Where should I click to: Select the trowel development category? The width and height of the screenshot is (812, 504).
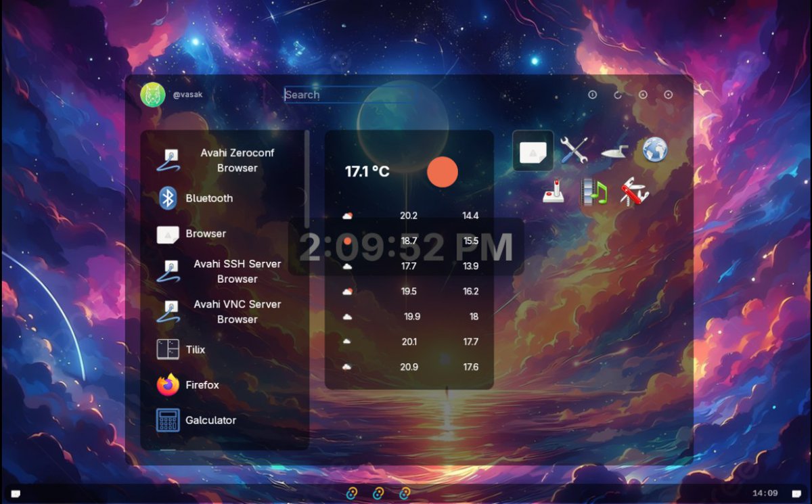coord(614,150)
